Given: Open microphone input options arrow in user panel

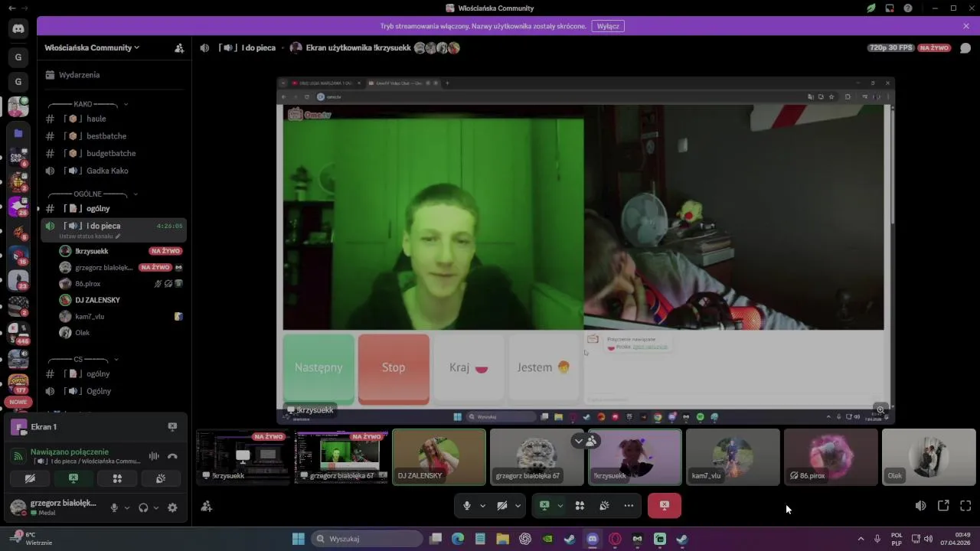Looking at the screenshot, I should click(x=127, y=507).
